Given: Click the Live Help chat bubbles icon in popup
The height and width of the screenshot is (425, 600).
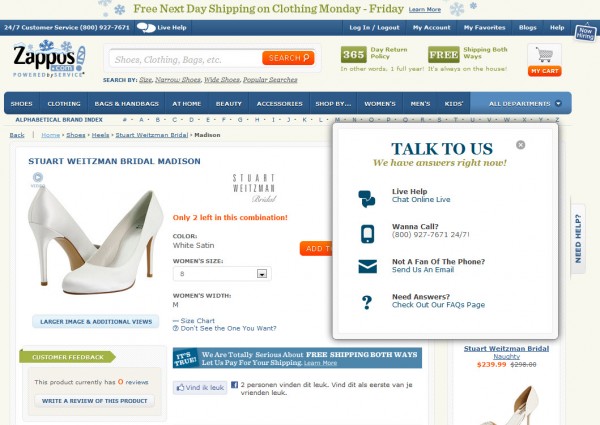Looking at the screenshot, I should 367,199.
